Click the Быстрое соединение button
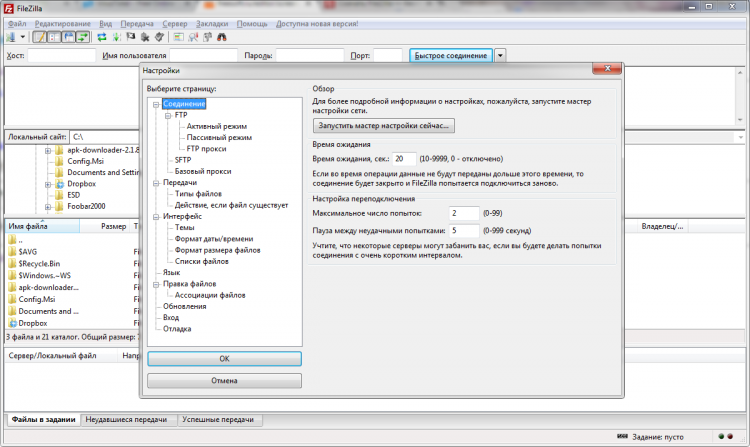This screenshot has height=447, width=750. coord(451,55)
